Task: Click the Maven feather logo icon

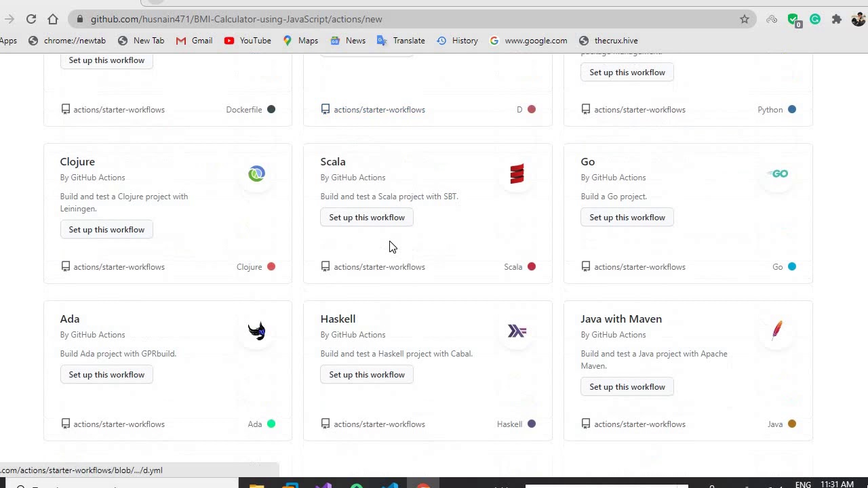Action: tap(777, 331)
